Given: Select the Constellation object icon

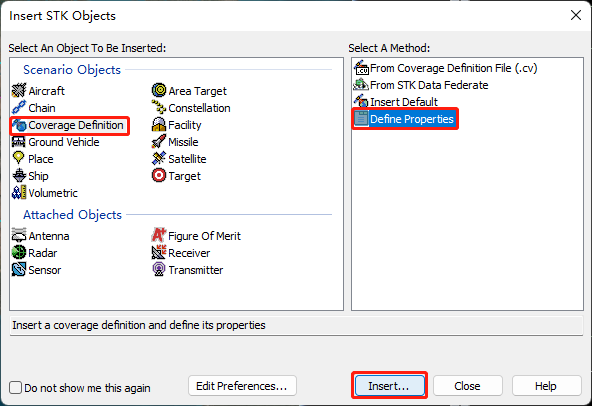Looking at the screenshot, I should 159,108.
